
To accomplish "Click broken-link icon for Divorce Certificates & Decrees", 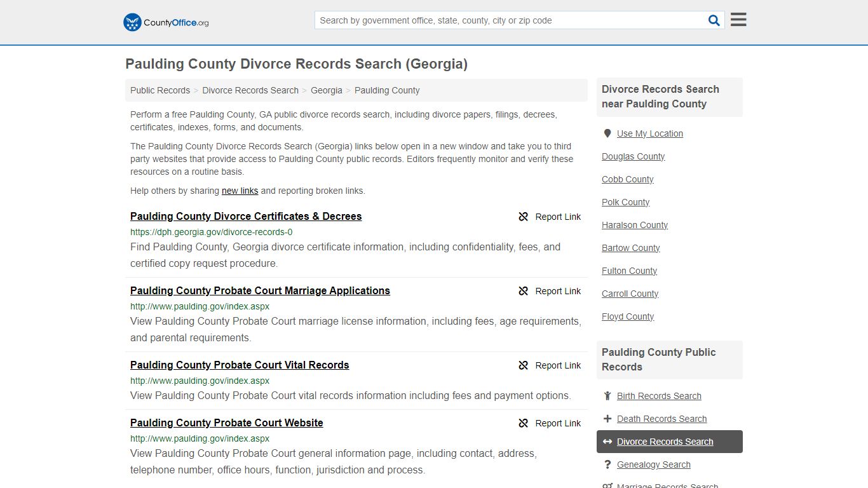I will pyautogui.click(x=524, y=217).
